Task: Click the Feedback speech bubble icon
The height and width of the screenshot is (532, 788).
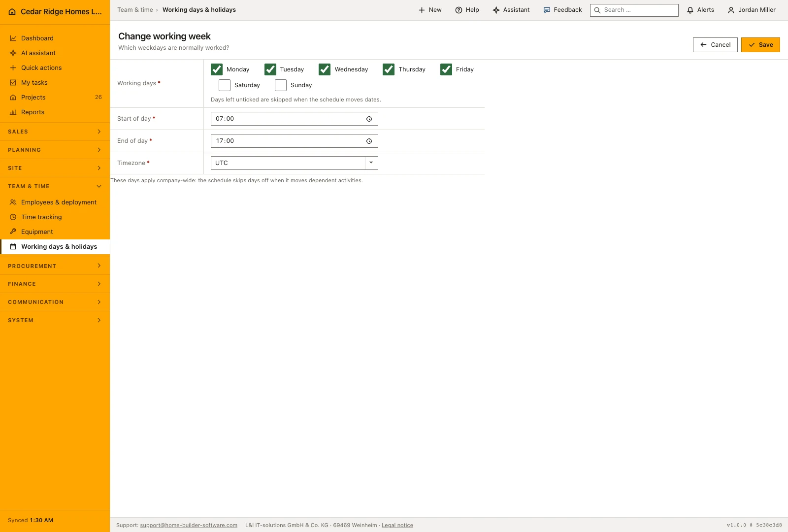Action: 547,10
